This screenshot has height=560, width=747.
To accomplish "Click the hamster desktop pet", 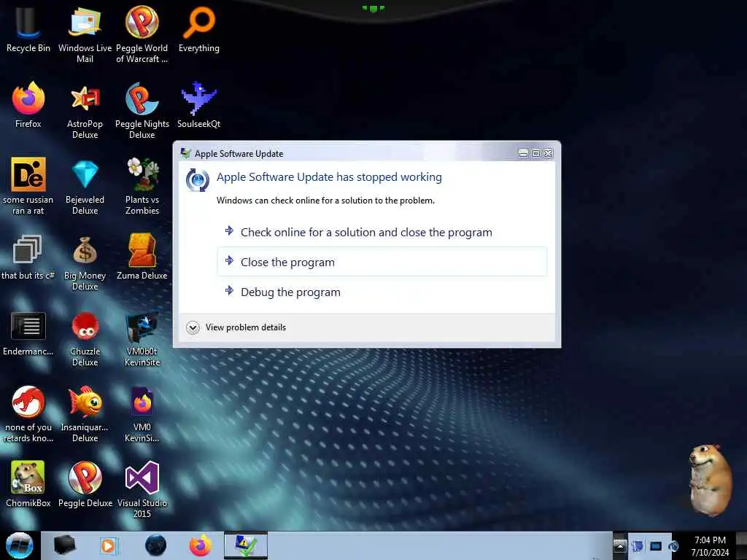I will [x=710, y=479].
